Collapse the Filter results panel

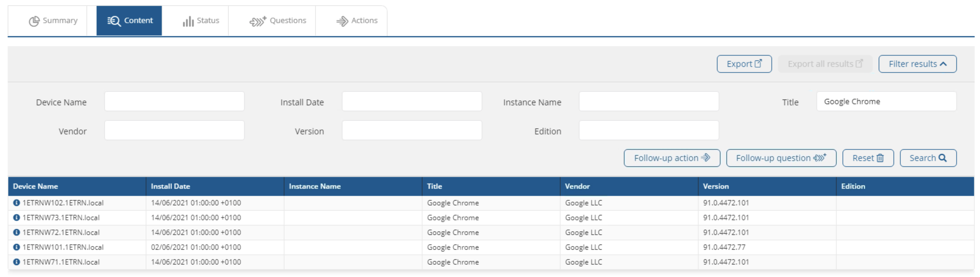[917, 64]
